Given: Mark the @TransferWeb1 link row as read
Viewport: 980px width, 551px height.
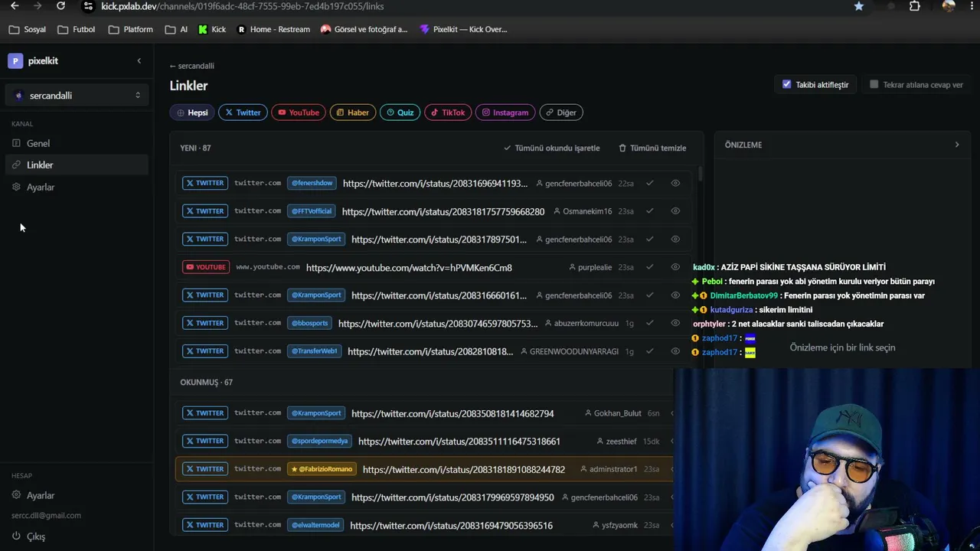Looking at the screenshot, I should coord(650,351).
